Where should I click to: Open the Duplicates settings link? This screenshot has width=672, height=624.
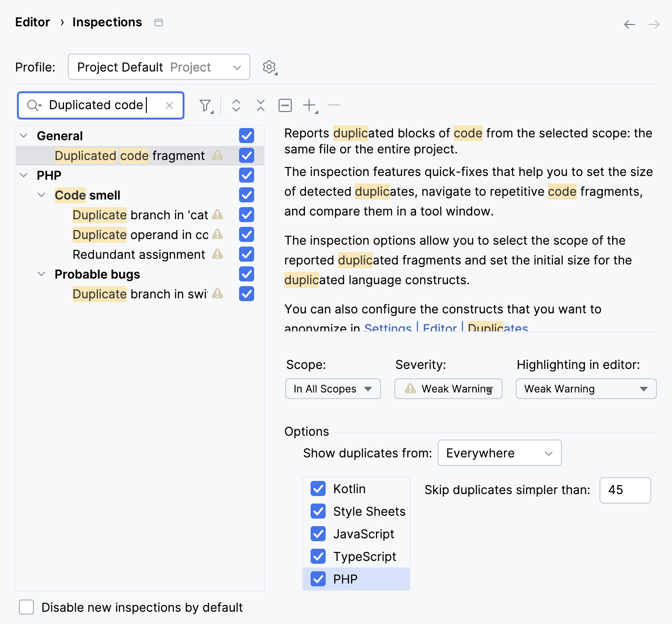497,328
